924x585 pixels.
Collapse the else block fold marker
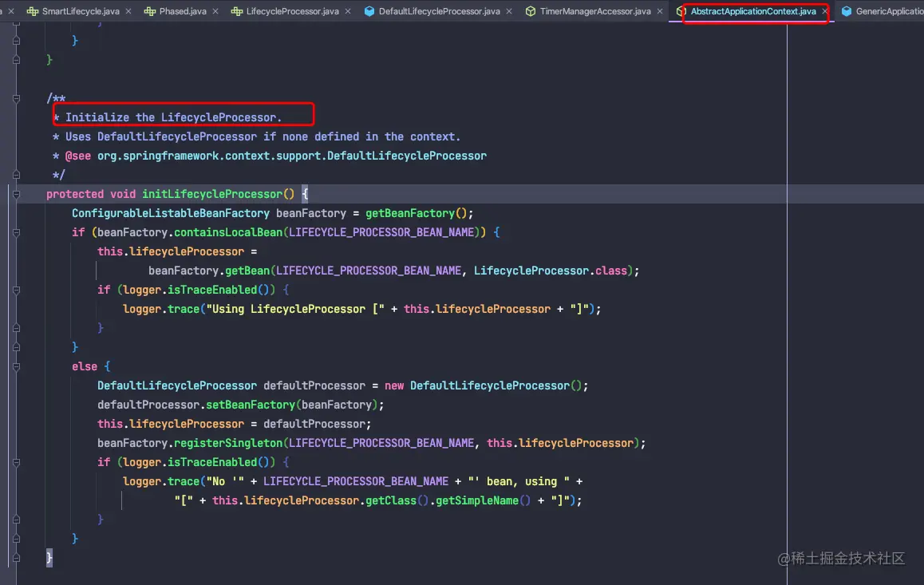coord(16,366)
